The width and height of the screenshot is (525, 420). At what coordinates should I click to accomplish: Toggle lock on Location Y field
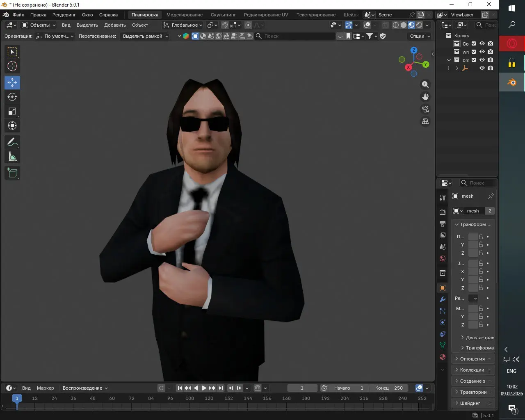tap(481, 245)
